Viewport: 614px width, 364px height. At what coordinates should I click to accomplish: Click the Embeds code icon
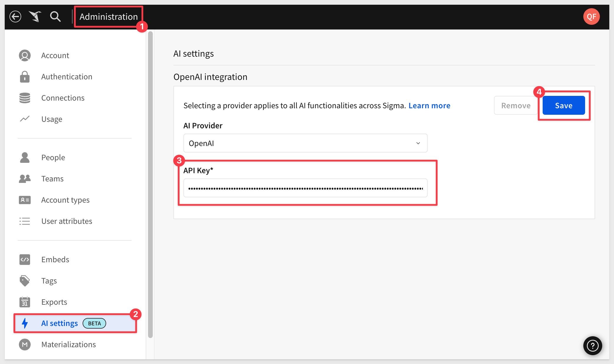(x=25, y=260)
